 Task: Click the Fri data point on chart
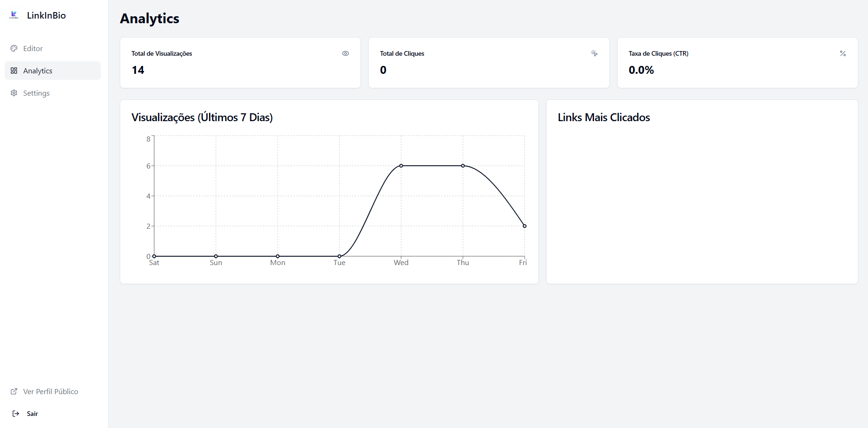click(525, 226)
